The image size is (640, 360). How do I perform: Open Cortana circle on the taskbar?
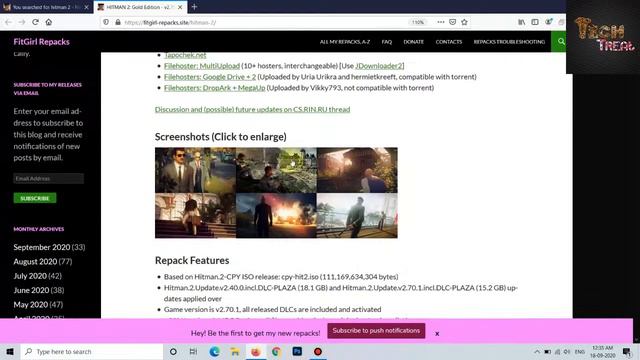click(173, 351)
